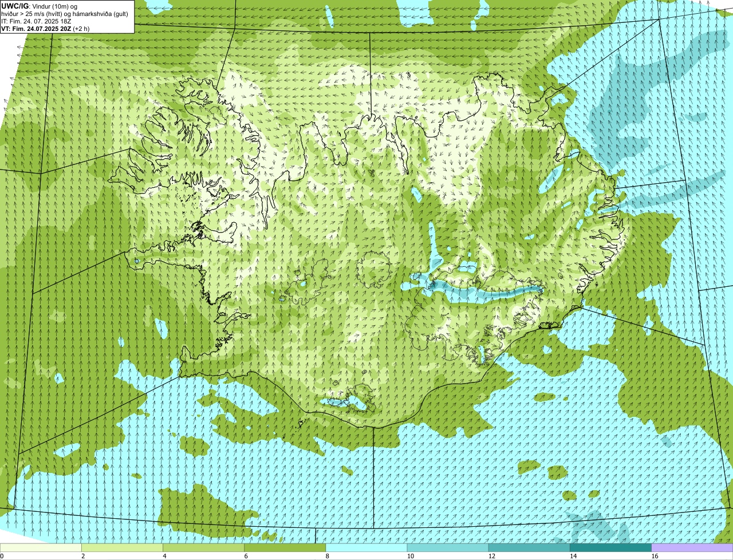
Task: Click the valid time 'VT: Fim. 24.07.2025 20Z (+2 h)'
Action: (45, 29)
